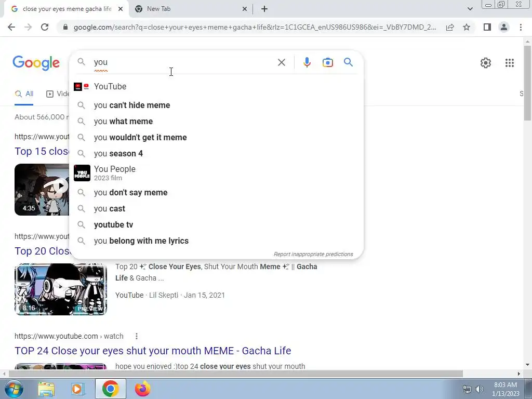Click the search text field with you

(183, 62)
